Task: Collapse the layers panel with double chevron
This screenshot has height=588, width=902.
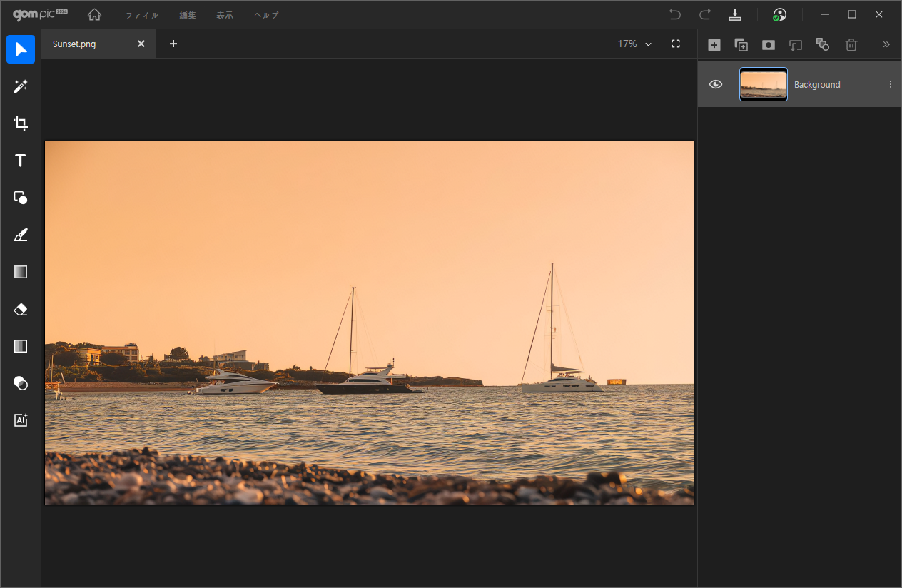Action: tap(886, 44)
